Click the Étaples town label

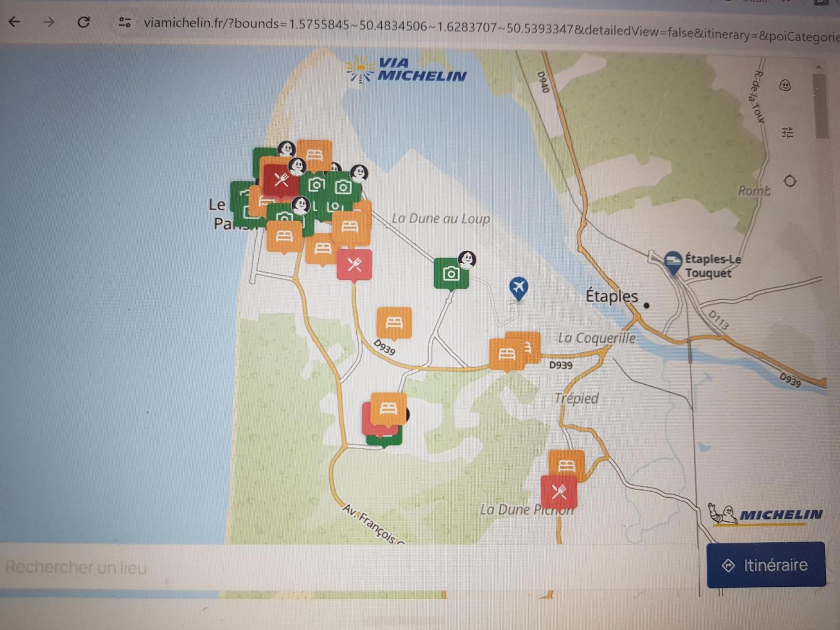612,297
